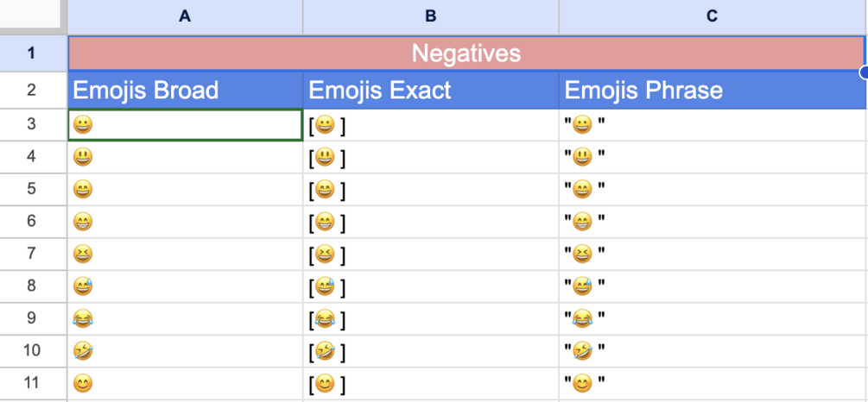Click cell B10 bracketed rolling-laugh emoji

tap(430, 350)
